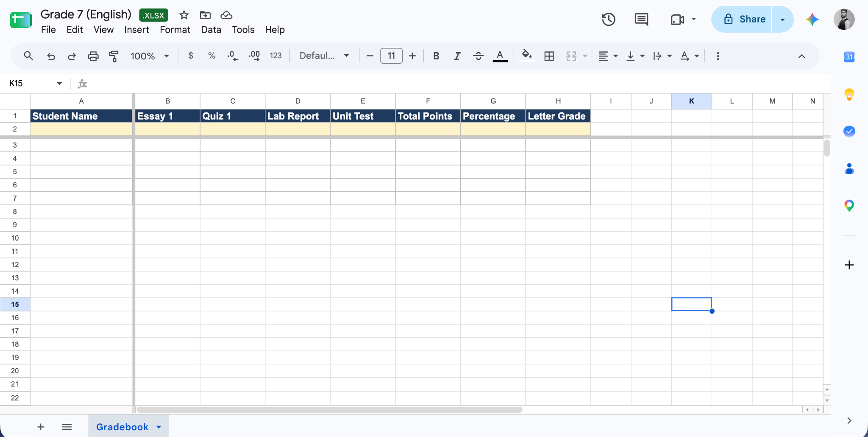
Task: Redo the last action
Action: tap(72, 56)
